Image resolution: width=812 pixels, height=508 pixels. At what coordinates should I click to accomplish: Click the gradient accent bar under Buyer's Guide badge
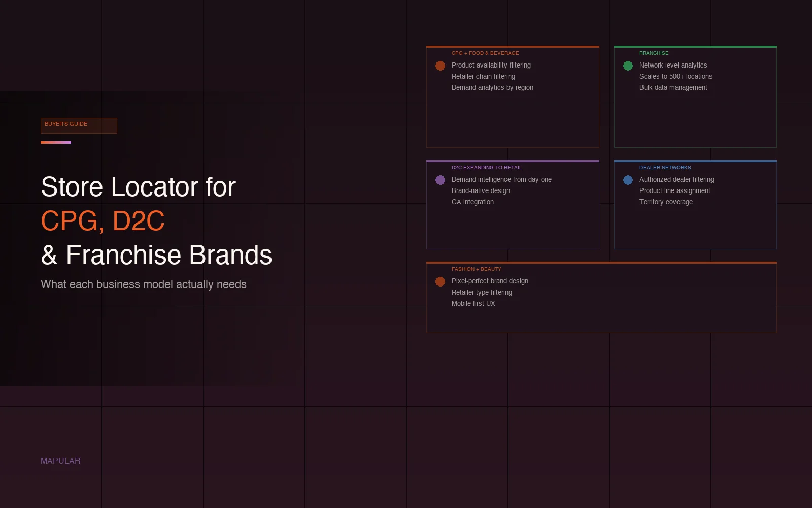click(x=56, y=143)
